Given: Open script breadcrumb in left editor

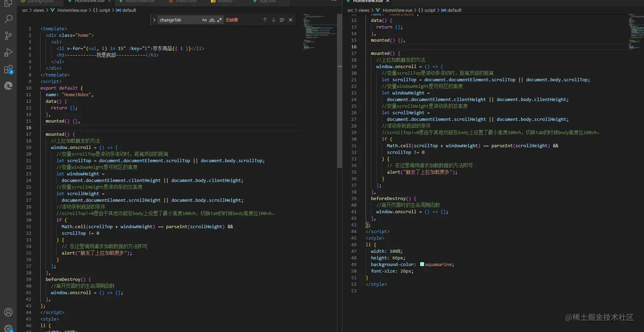Looking at the screenshot, I should click(101, 10).
